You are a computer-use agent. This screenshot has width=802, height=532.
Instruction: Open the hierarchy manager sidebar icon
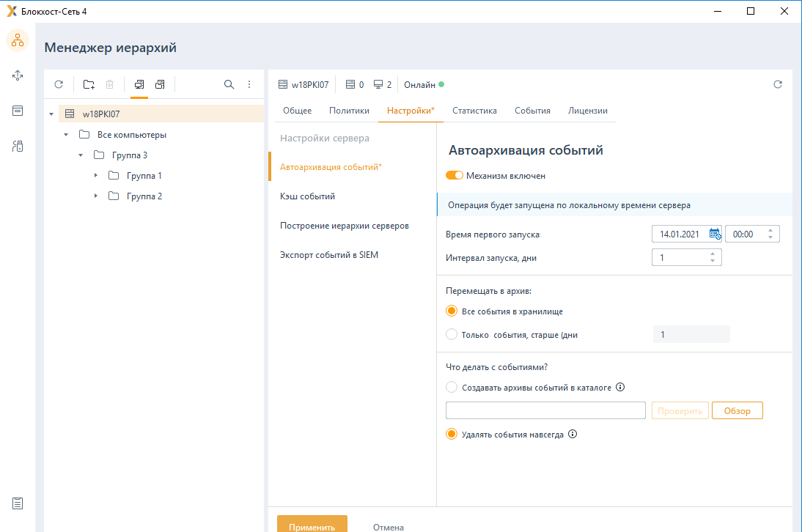[18, 40]
